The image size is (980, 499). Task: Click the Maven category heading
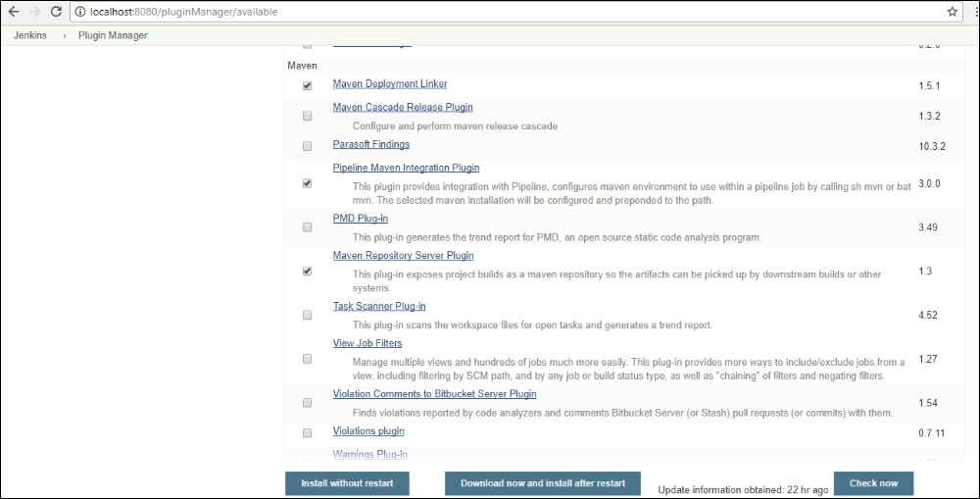303,65
